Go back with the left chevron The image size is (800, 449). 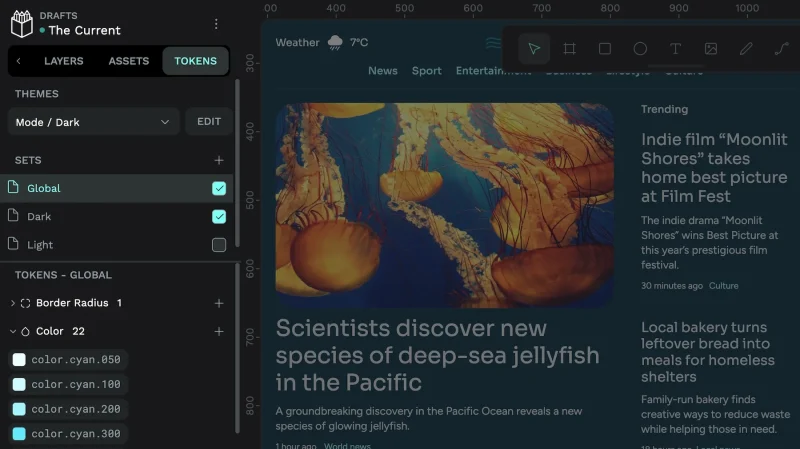[19, 61]
